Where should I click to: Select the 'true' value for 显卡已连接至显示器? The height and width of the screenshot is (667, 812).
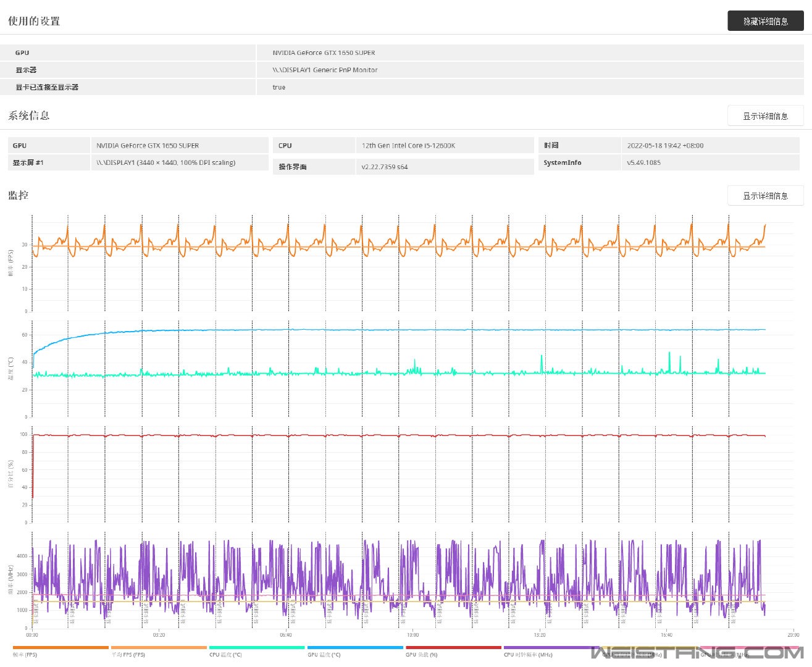(x=279, y=87)
